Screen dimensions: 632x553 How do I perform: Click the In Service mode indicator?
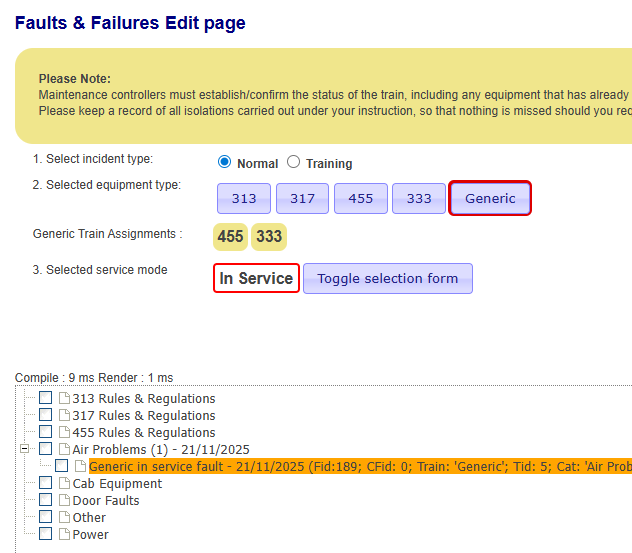click(x=256, y=278)
